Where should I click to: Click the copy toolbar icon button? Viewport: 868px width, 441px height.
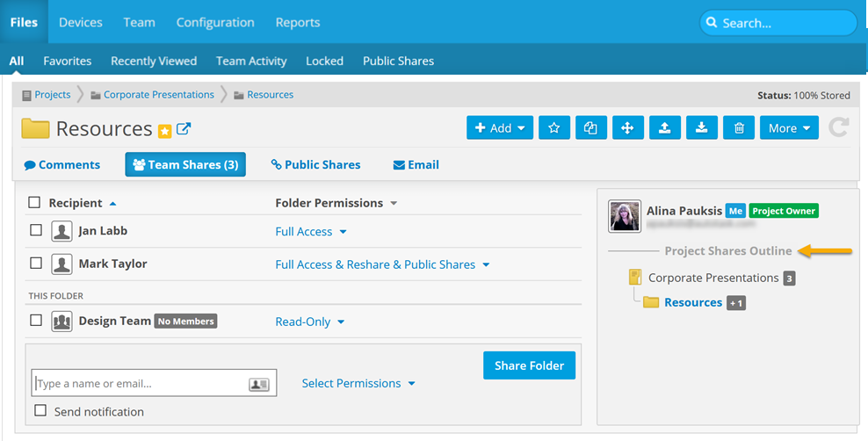point(590,128)
